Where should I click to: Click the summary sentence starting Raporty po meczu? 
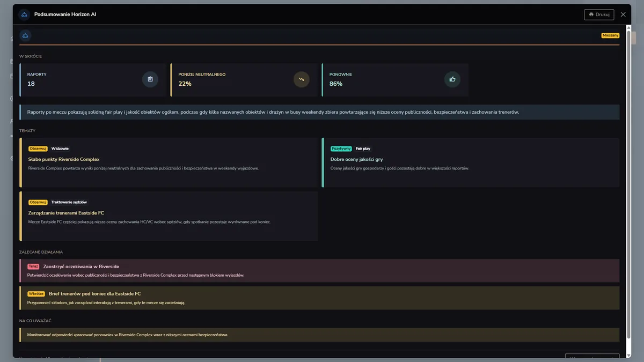(x=273, y=112)
